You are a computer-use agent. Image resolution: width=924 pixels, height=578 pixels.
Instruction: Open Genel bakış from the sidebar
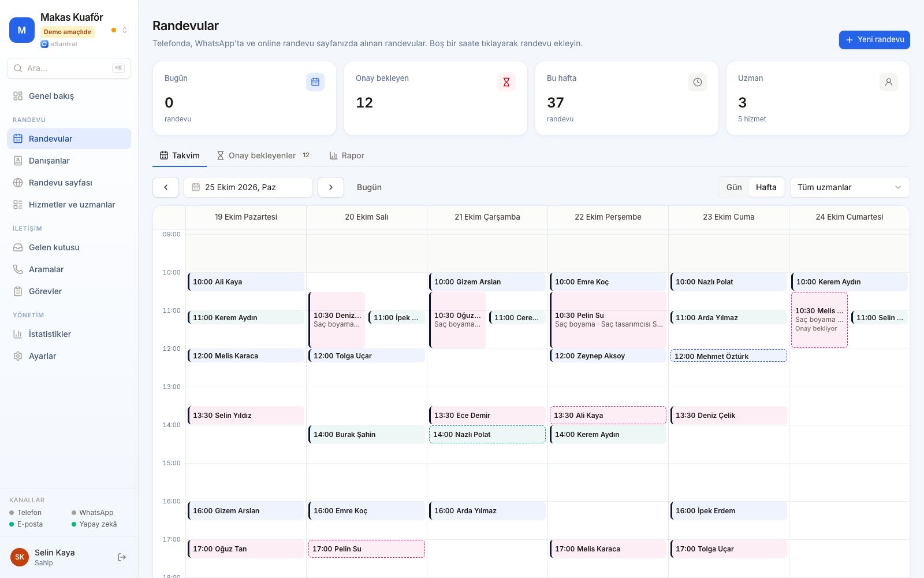(69, 96)
